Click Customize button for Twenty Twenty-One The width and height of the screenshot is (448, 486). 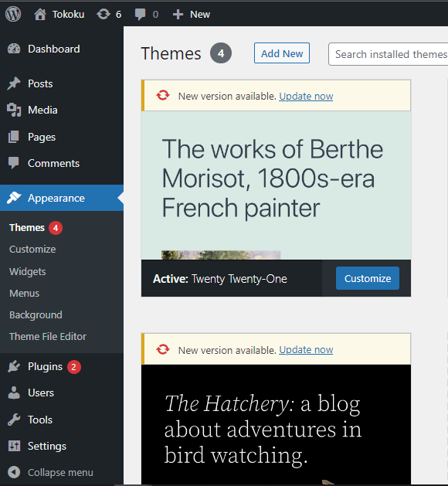click(368, 278)
